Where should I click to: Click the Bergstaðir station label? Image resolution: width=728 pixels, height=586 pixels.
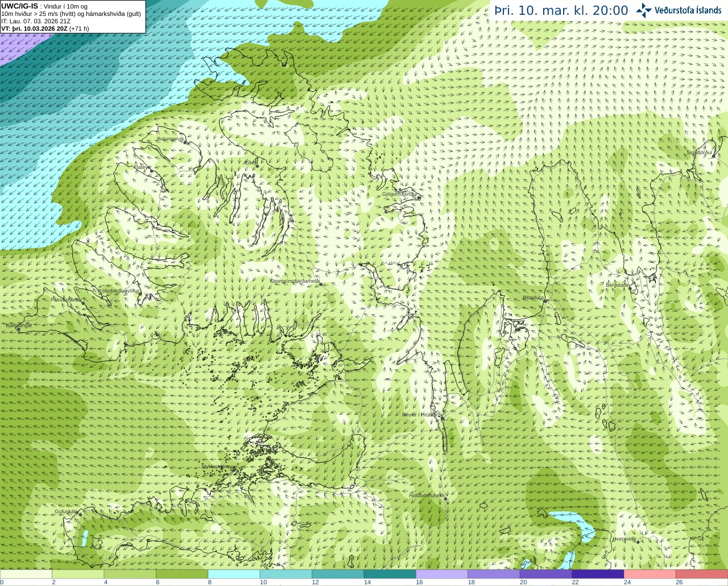click(x=618, y=284)
